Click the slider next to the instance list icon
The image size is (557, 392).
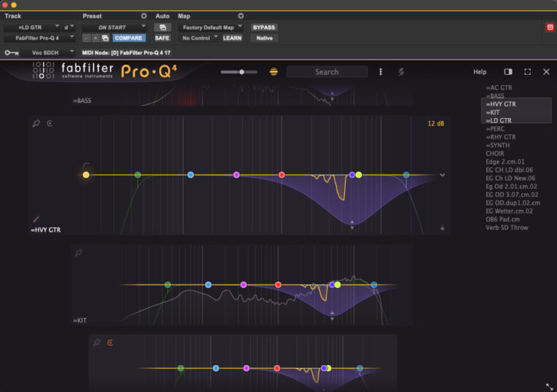tap(239, 72)
